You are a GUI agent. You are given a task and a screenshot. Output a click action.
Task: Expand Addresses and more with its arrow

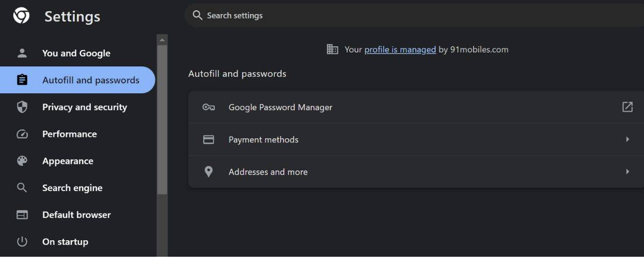tap(627, 172)
